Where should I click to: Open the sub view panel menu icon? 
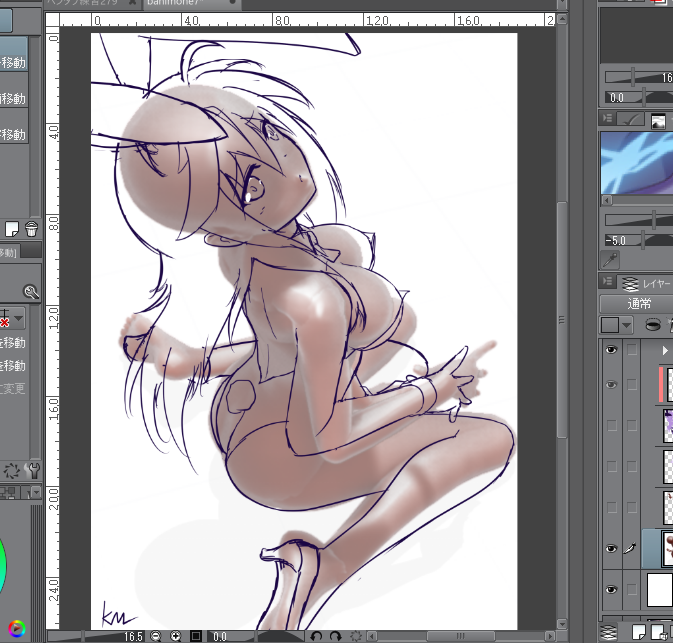[607, 118]
